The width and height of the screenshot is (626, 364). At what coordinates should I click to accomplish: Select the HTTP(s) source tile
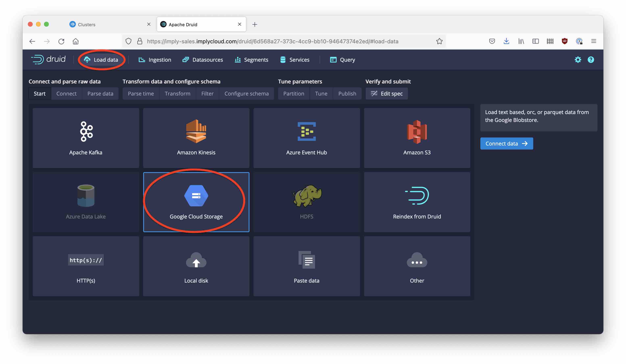[x=86, y=266]
